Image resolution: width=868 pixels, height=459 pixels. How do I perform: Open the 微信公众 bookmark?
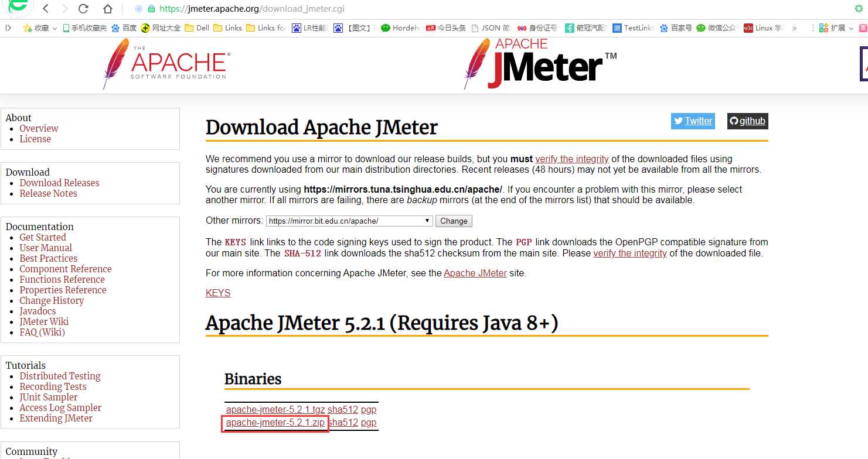[716, 28]
